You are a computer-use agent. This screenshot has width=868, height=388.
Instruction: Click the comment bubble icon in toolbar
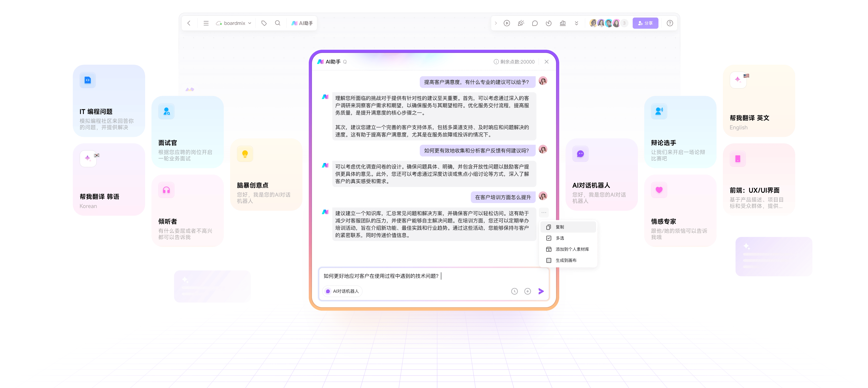click(534, 23)
